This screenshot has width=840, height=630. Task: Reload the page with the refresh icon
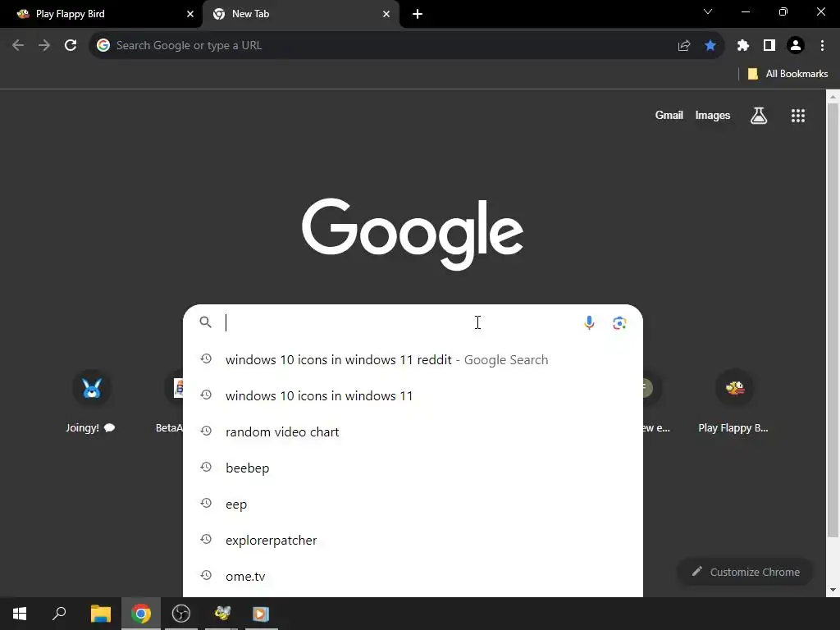[71, 46]
